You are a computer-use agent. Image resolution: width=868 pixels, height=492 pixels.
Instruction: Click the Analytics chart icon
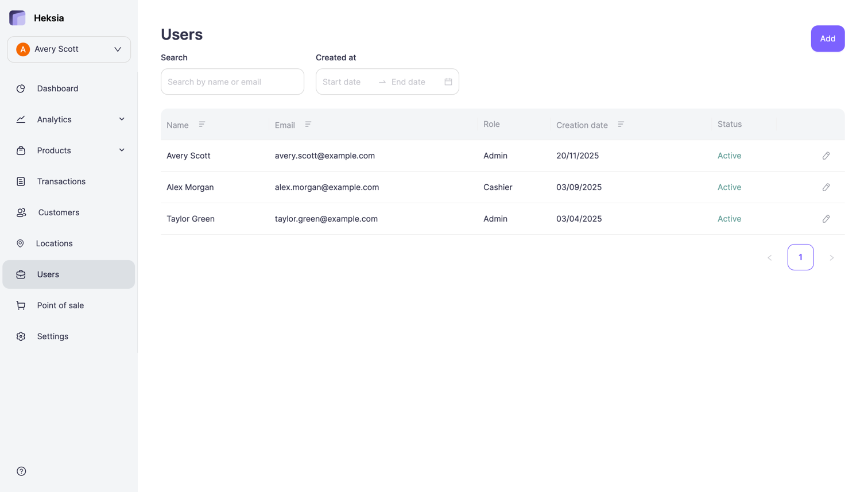[21, 119]
